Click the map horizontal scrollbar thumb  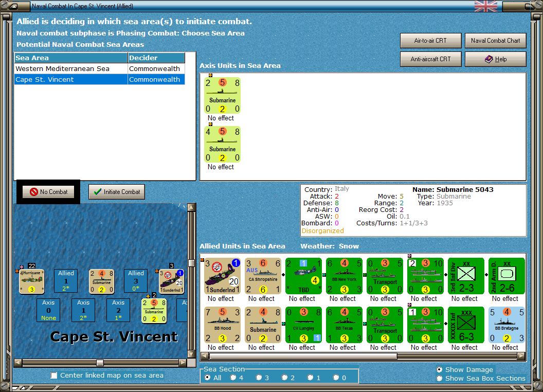click(100, 363)
